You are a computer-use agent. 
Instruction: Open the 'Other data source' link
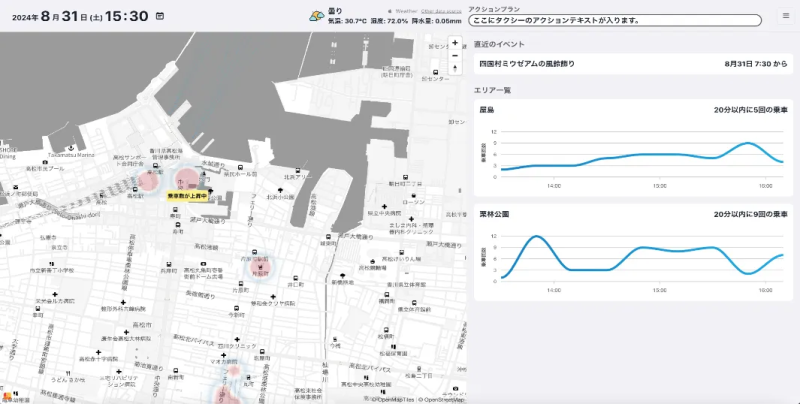point(441,10)
